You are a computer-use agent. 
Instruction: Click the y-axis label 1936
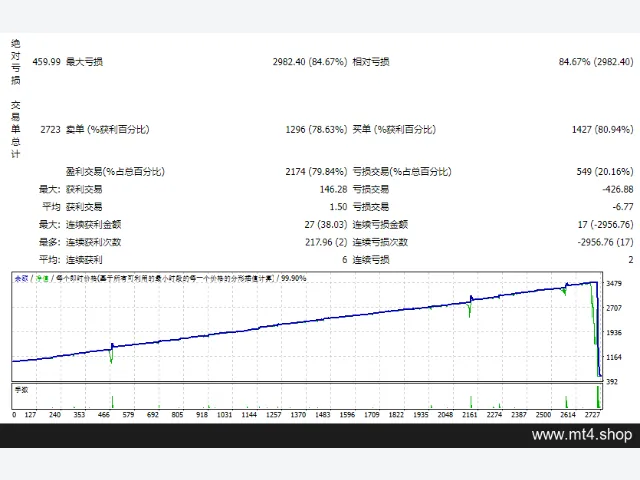(x=614, y=332)
